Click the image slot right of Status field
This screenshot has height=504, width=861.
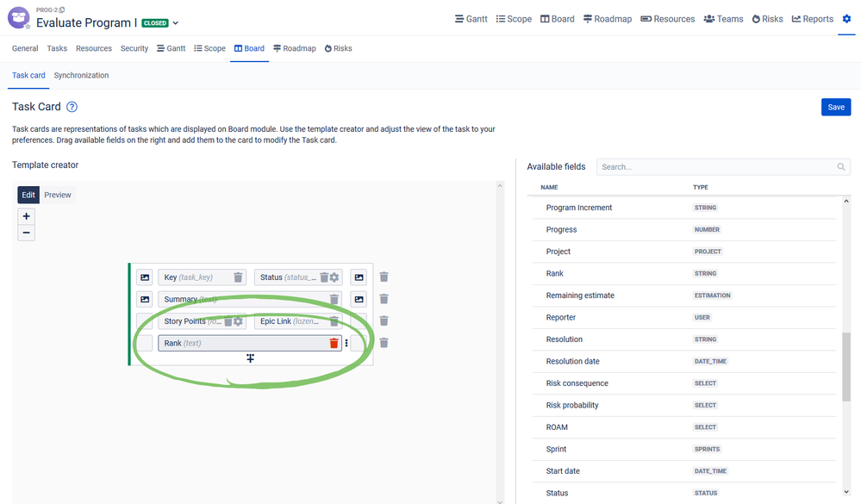(x=359, y=277)
